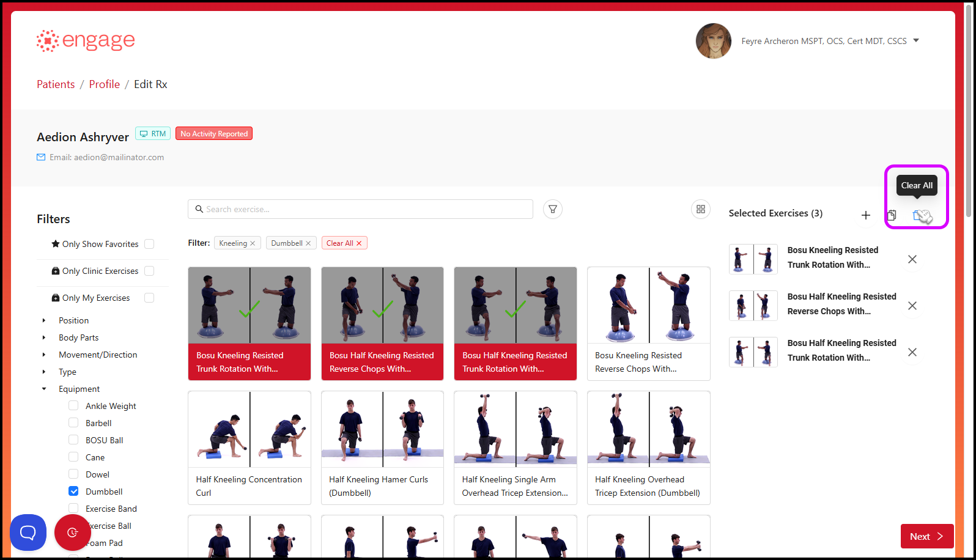Viewport: 976px width, 560px height.
Task: Deselect Bosu Half Kneeling Resisted Reverse Chops card
Action: click(382, 323)
